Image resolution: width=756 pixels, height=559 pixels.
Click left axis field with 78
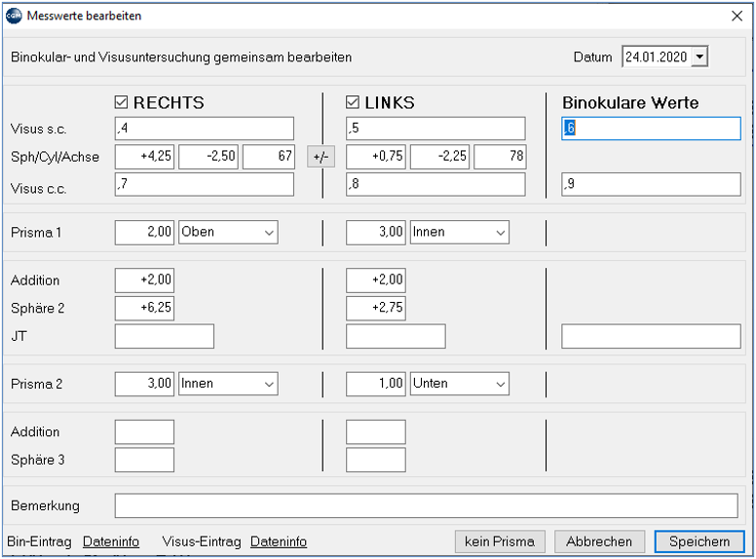point(500,157)
